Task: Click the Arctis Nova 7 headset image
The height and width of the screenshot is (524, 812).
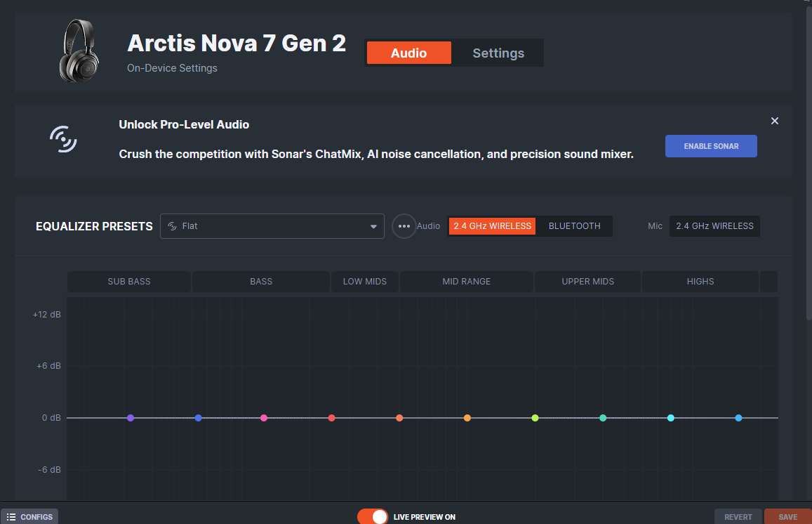Action: (79, 51)
